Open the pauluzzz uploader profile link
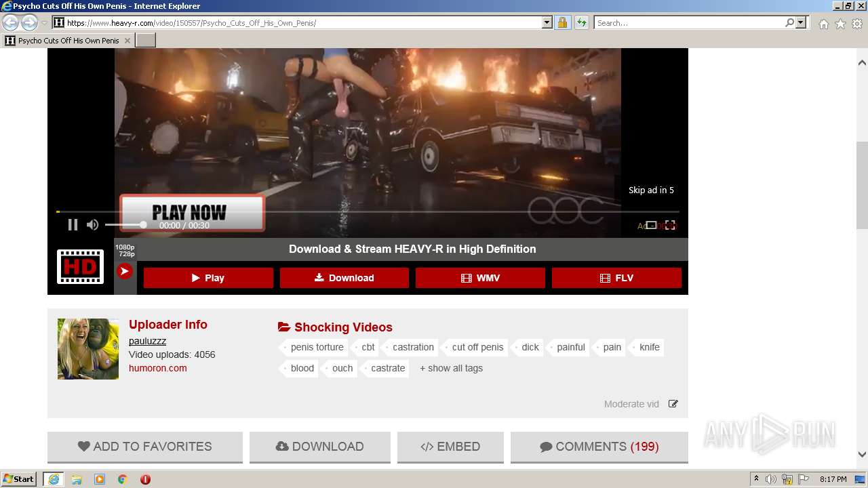The height and width of the screenshot is (488, 868). click(147, 341)
